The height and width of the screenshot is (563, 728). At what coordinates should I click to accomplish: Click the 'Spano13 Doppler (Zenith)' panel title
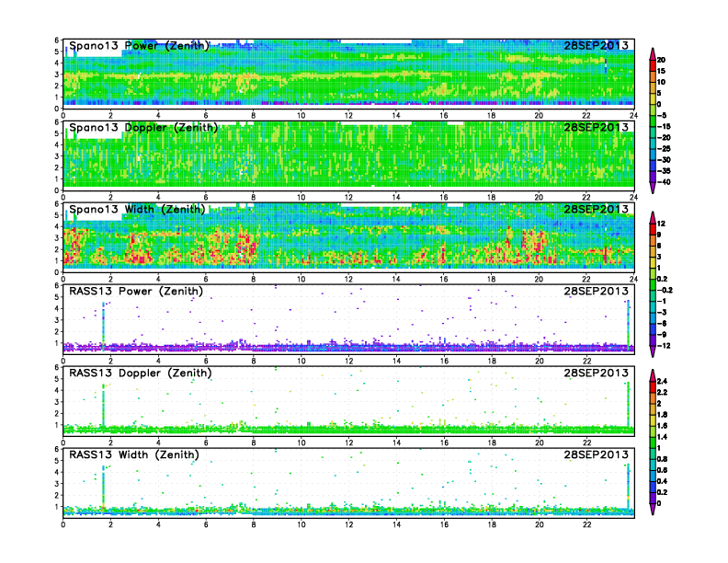pos(143,128)
